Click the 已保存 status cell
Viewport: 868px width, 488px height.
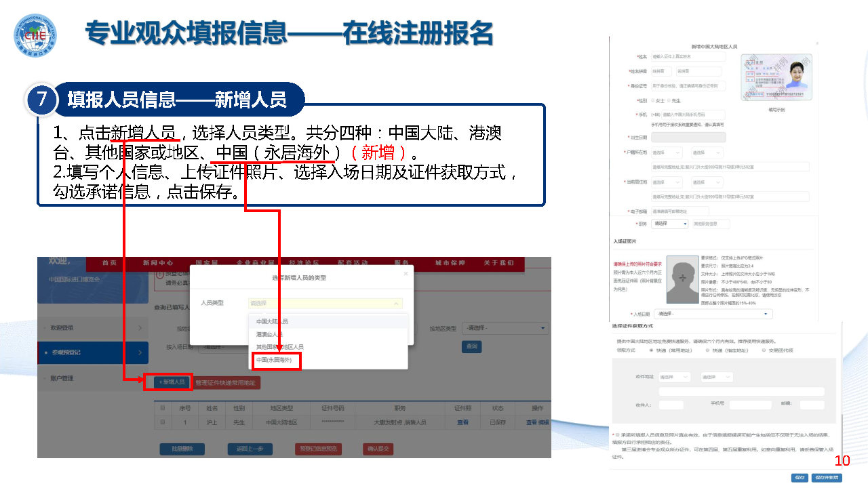click(498, 422)
